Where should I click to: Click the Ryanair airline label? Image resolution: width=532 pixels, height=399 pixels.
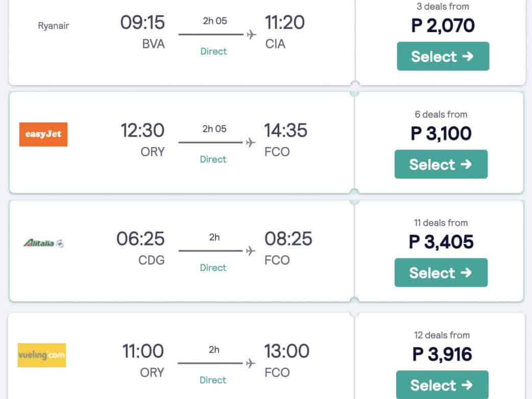point(54,26)
